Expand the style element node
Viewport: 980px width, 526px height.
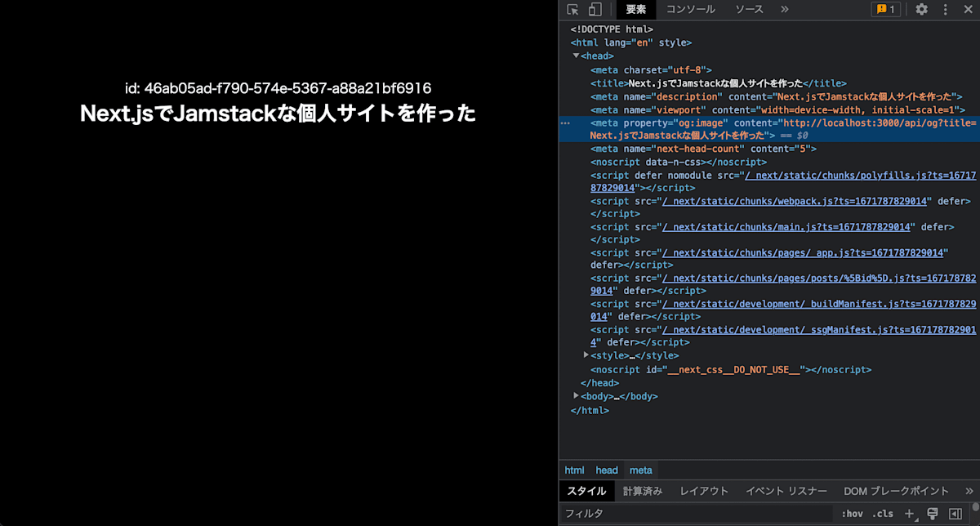(586, 355)
